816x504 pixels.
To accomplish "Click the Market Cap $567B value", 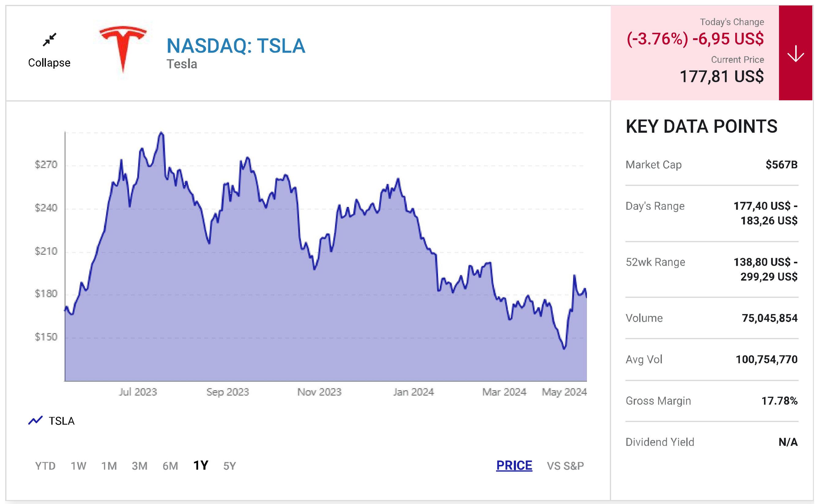I will (781, 164).
